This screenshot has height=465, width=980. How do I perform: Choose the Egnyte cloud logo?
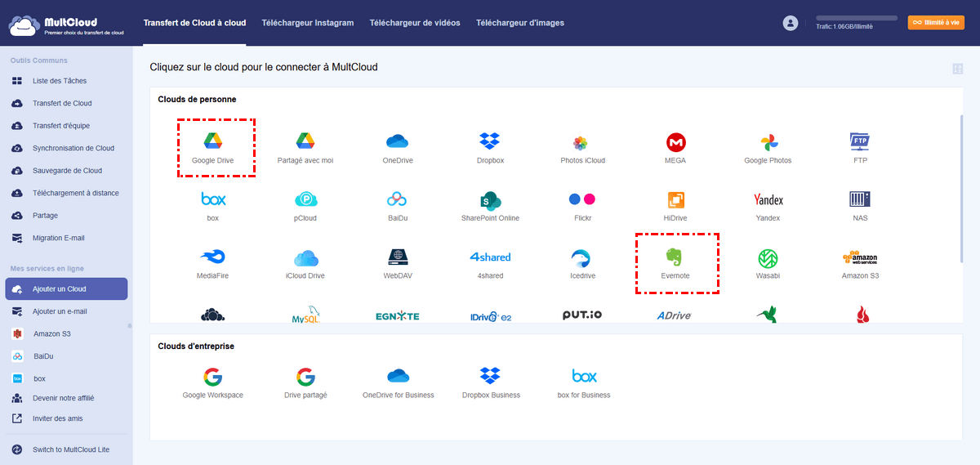pyautogui.click(x=398, y=316)
